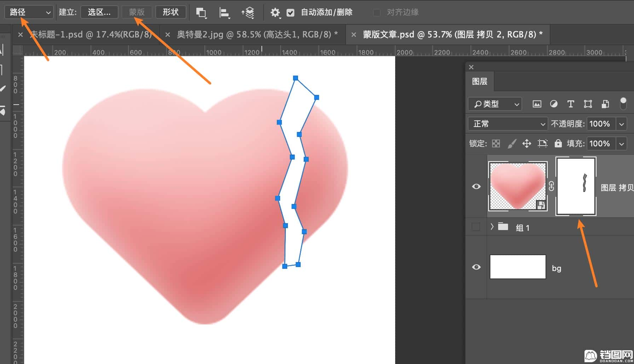Filter layers by type layer icon
This screenshot has width=634, height=364.
point(571,104)
